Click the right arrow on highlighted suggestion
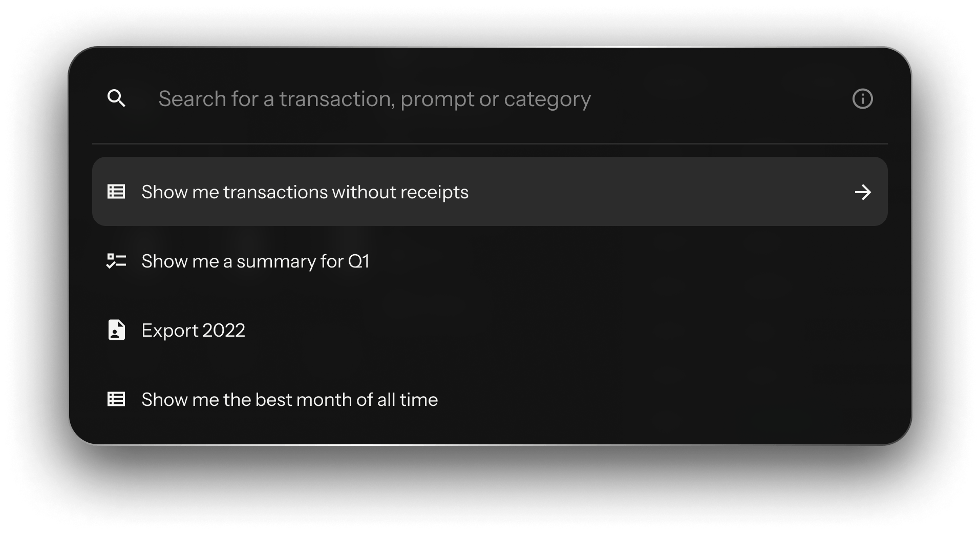980x535 pixels. (863, 192)
